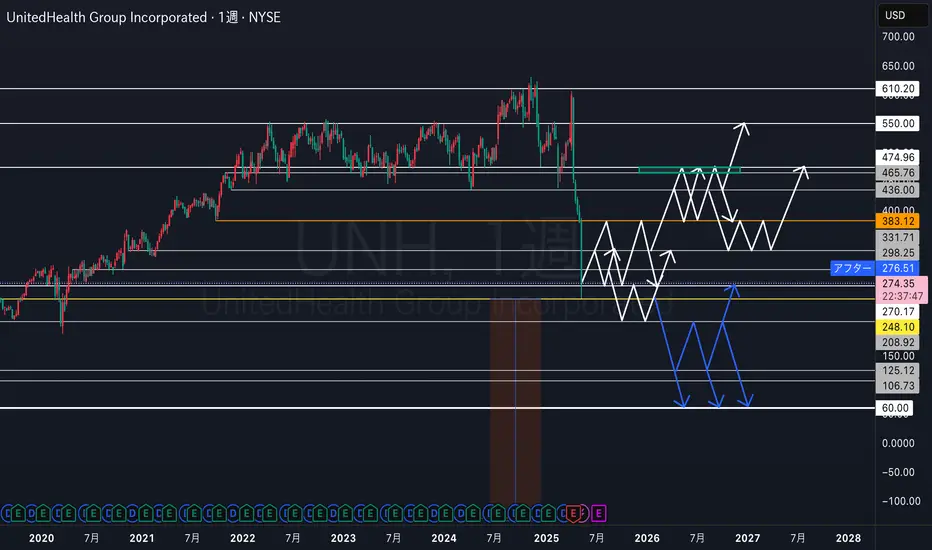Click the 2028 label on time axis

click(x=848, y=538)
